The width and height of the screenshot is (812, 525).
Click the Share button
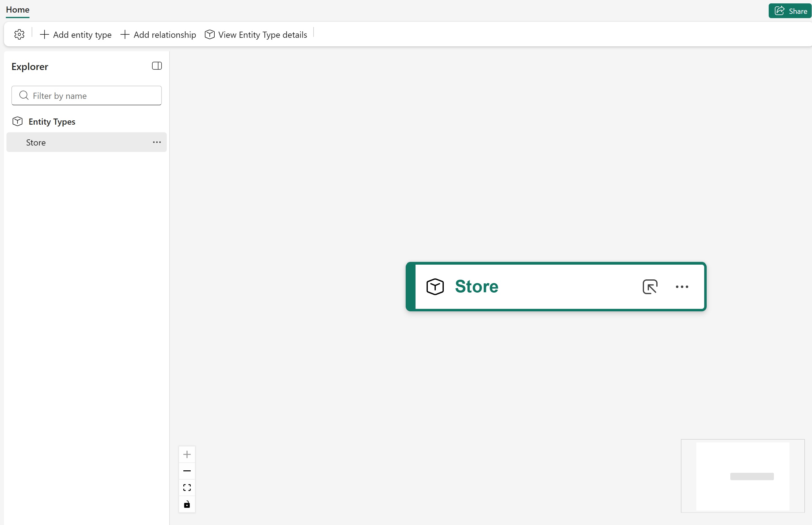(x=790, y=11)
